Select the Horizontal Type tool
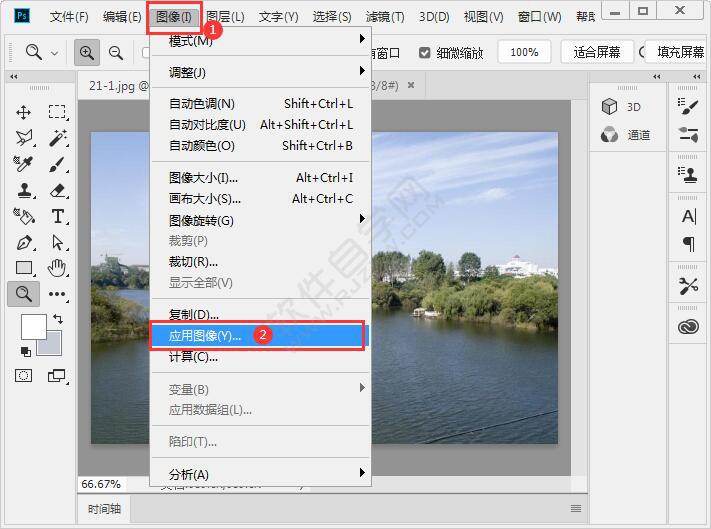The height and width of the screenshot is (529, 711). click(58, 216)
